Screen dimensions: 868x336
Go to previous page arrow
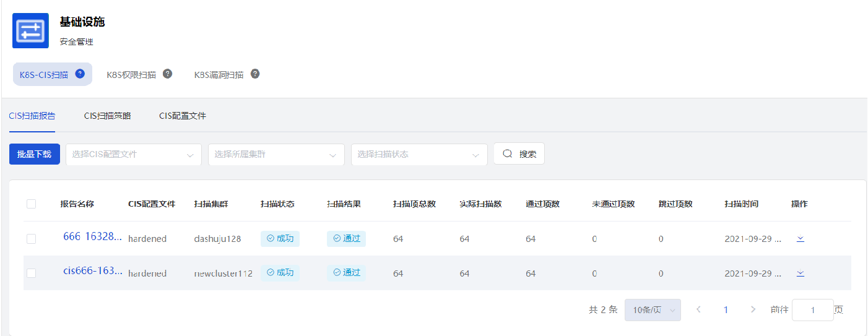[698, 309]
